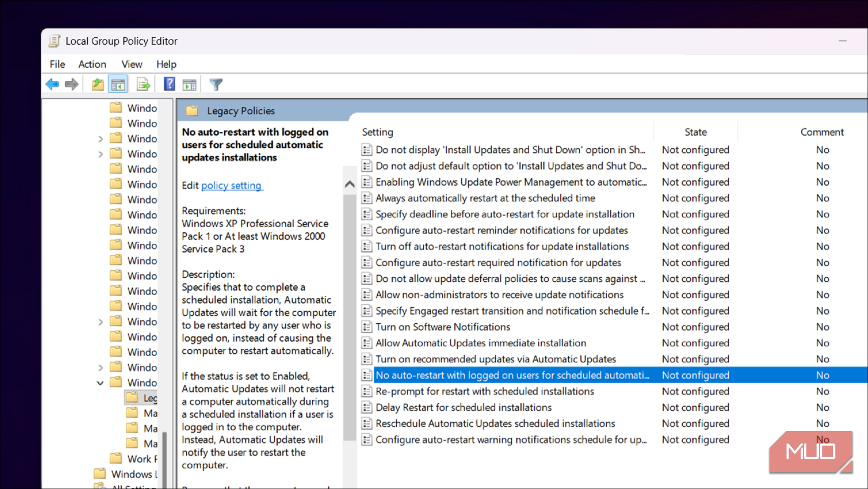Select 'Always automatically restart at the scheduled time'
Viewport: 868px width, 489px height.
[x=485, y=198]
